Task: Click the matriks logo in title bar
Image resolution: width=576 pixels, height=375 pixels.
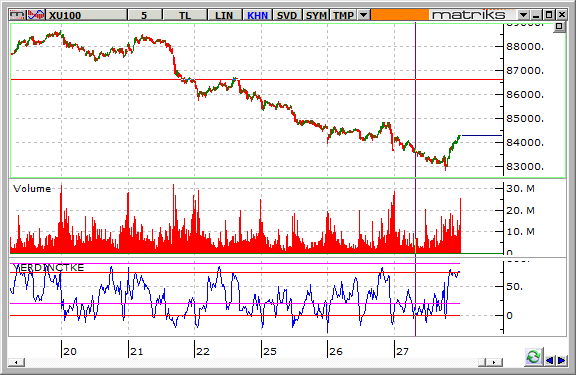Action: pos(469,15)
